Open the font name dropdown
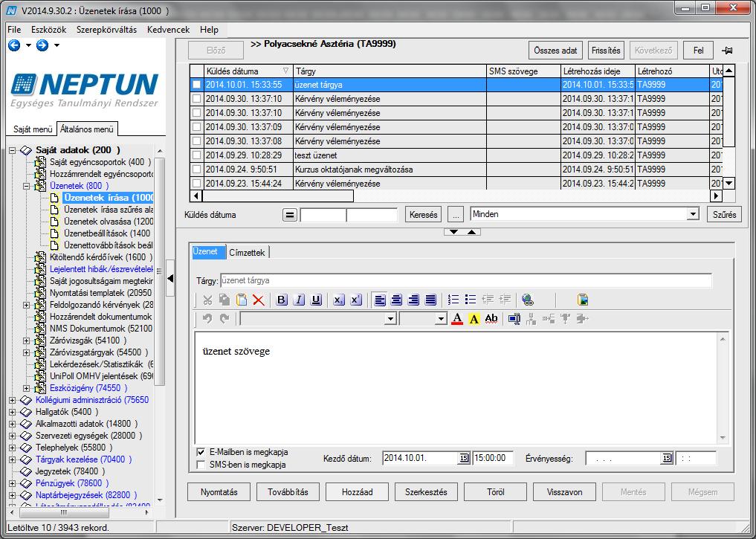 click(x=390, y=319)
